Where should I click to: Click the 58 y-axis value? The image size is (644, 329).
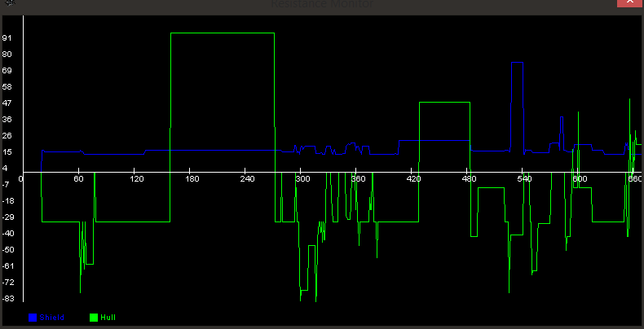[x=7, y=87]
